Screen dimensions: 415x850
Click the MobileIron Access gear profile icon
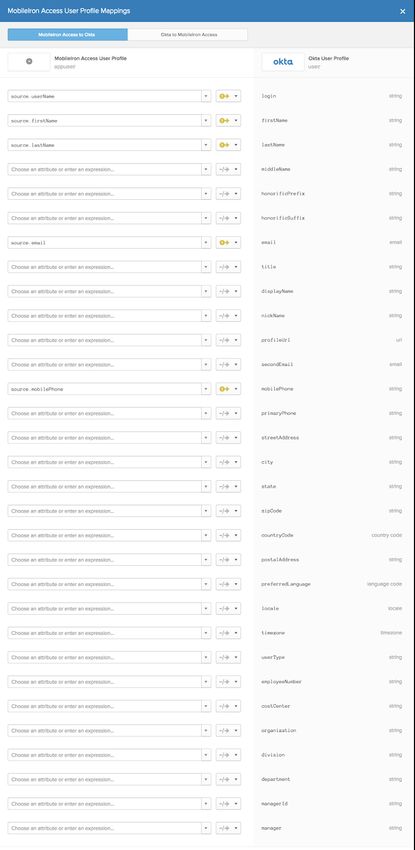(x=29, y=62)
